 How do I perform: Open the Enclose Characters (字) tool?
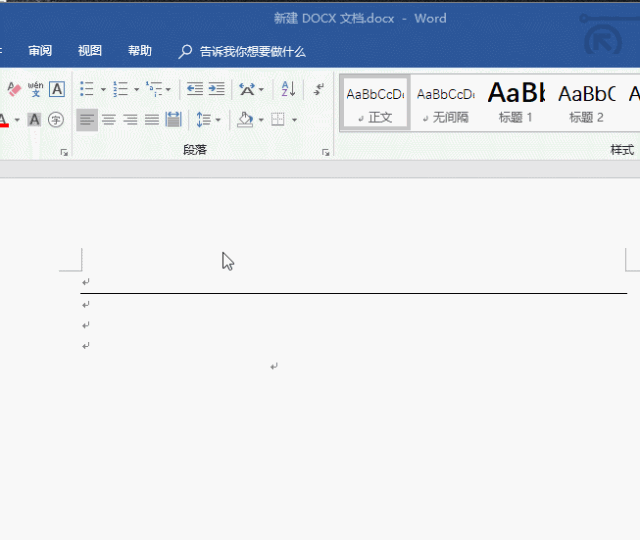click(56, 120)
